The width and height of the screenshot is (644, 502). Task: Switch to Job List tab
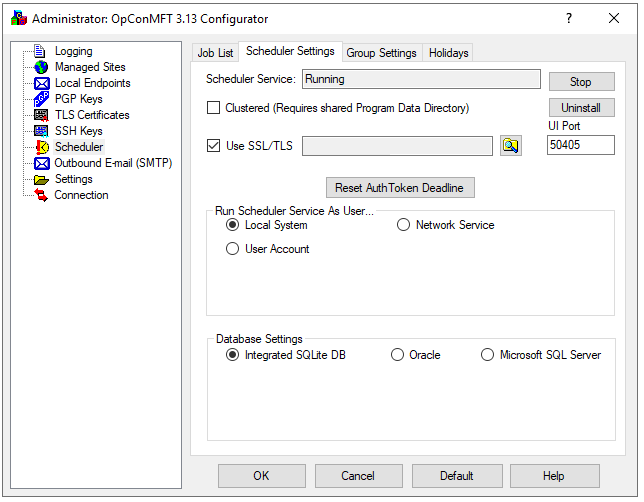(x=215, y=53)
